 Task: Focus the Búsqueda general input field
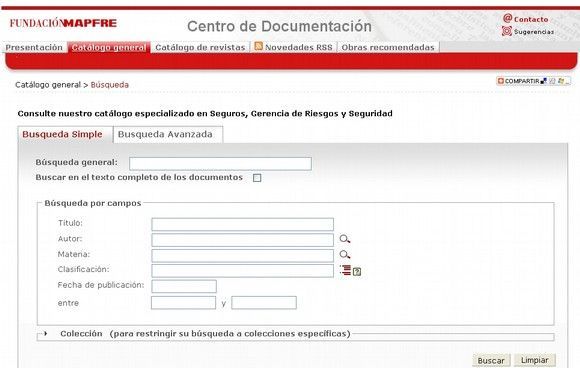(x=220, y=163)
